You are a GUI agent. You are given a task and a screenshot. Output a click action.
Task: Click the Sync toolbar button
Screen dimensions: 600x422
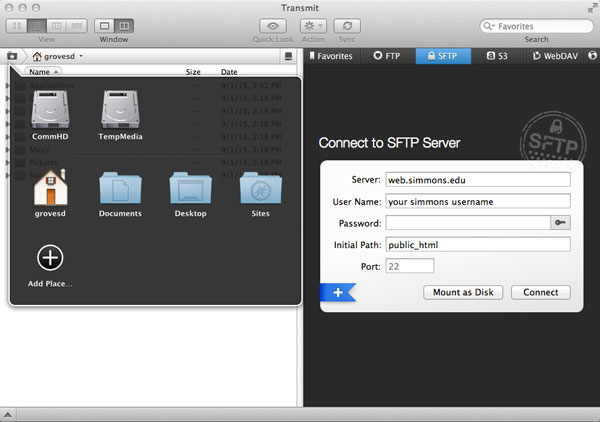tap(347, 26)
